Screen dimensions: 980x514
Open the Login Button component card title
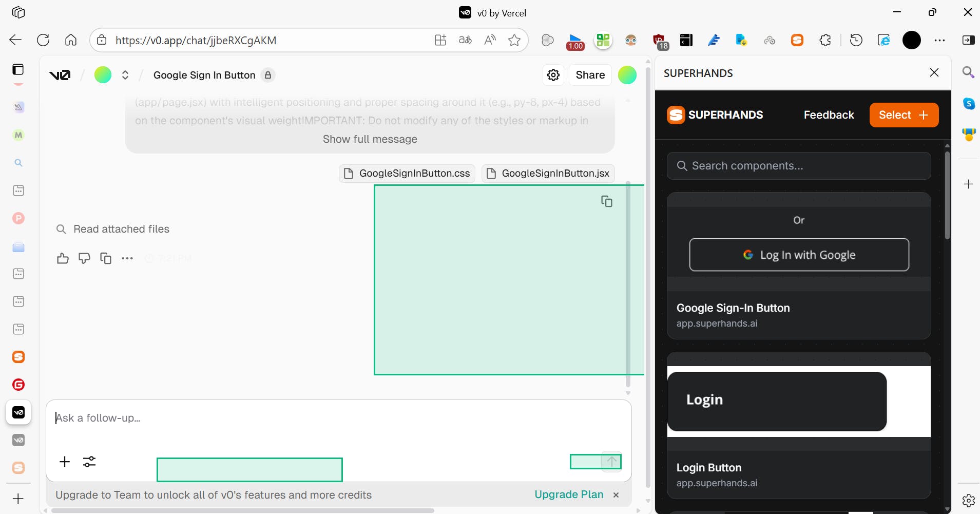pos(709,468)
